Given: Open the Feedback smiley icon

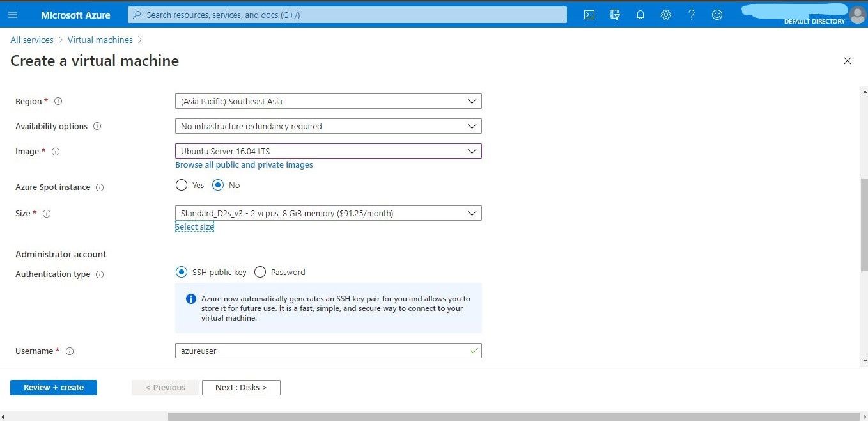Looking at the screenshot, I should [x=717, y=14].
